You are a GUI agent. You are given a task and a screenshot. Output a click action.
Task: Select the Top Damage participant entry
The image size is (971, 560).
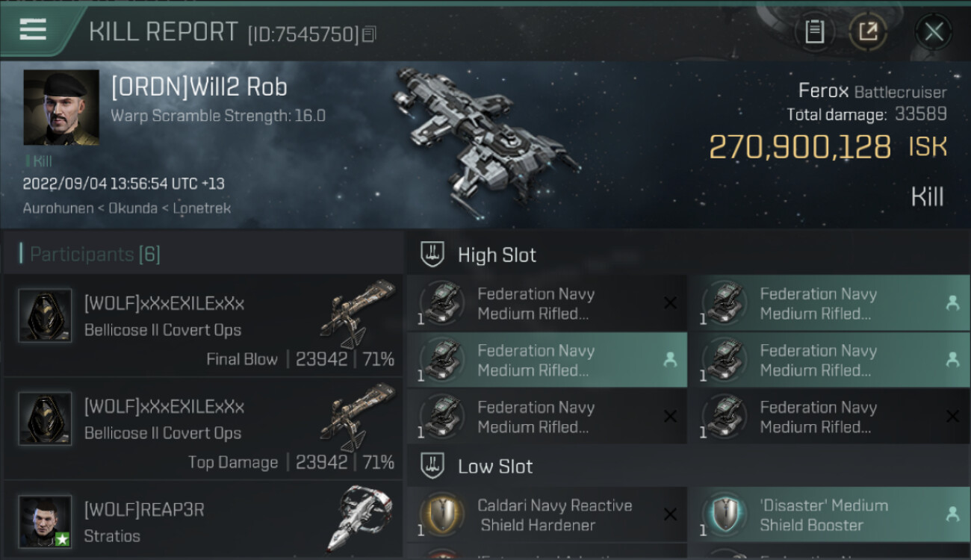203,429
